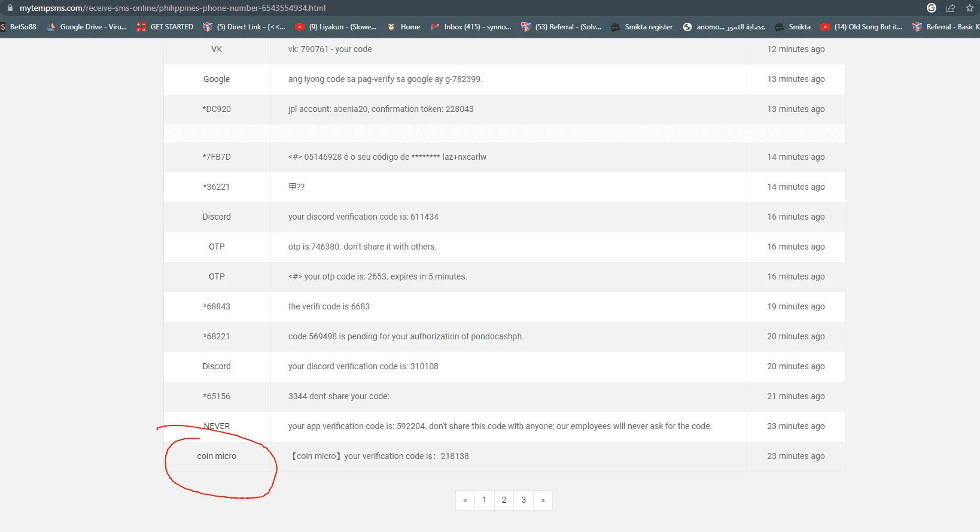Select the Discord verification code 310108 message
The image size is (980, 532).
click(x=363, y=366)
